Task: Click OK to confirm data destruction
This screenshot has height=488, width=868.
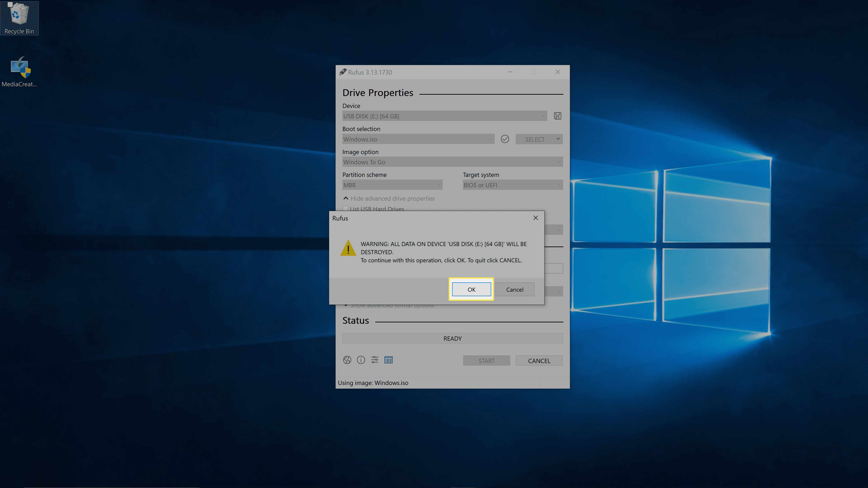Action: point(471,289)
